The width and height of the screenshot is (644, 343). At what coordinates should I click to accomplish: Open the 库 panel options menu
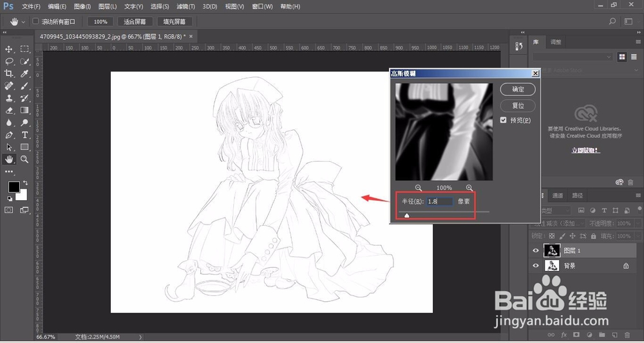[638, 42]
